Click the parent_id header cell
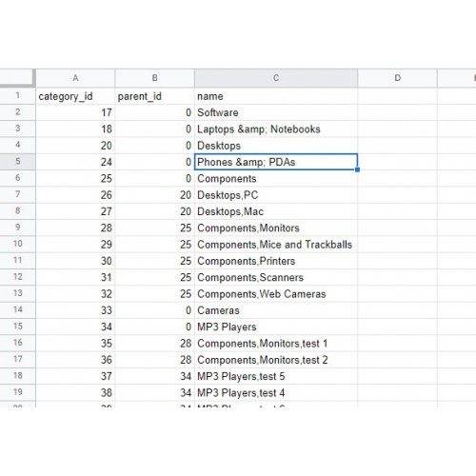Screen dimensions: 476x476 [x=154, y=96]
